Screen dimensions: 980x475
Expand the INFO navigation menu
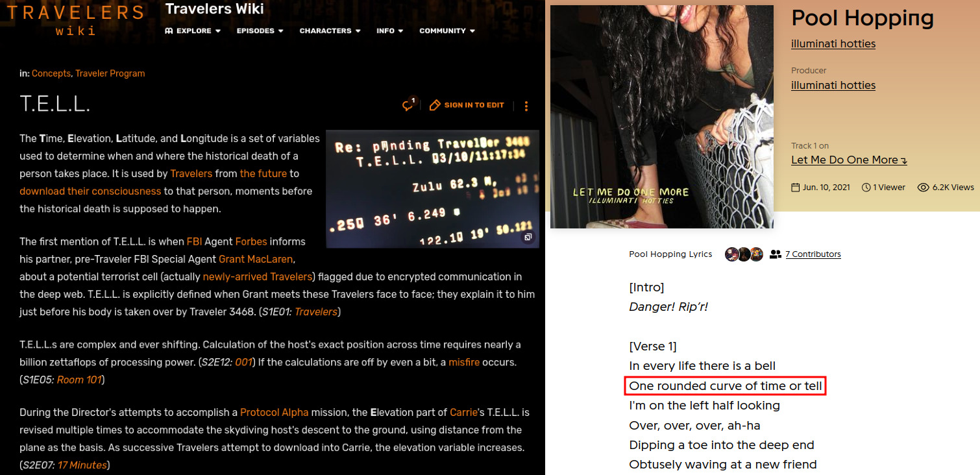click(389, 30)
